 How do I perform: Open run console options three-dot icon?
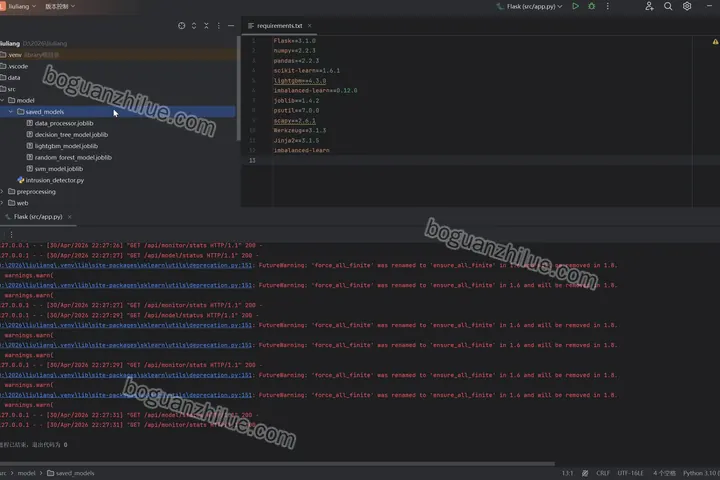click(x=11, y=234)
